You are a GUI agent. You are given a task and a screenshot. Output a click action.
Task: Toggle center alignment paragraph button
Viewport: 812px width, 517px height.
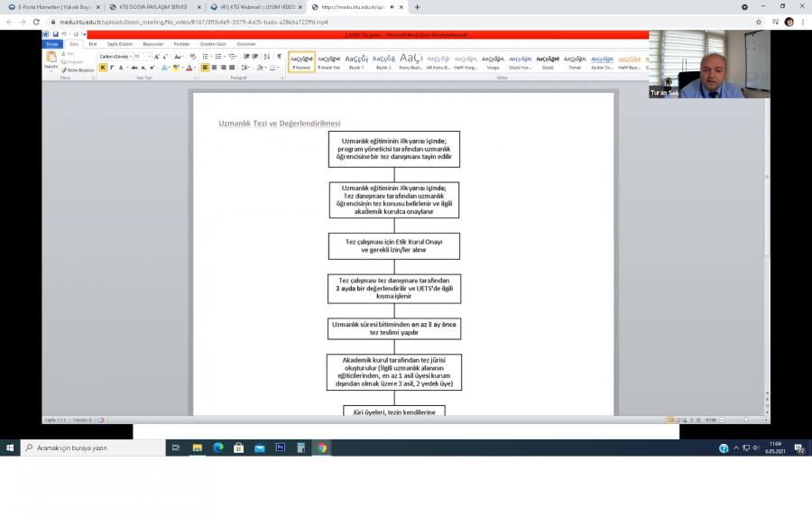[x=215, y=68]
